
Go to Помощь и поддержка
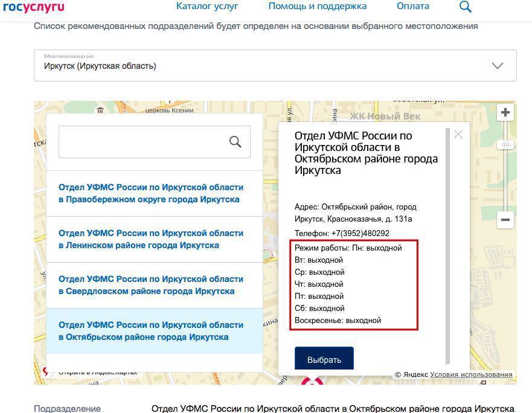click(317, 7)
